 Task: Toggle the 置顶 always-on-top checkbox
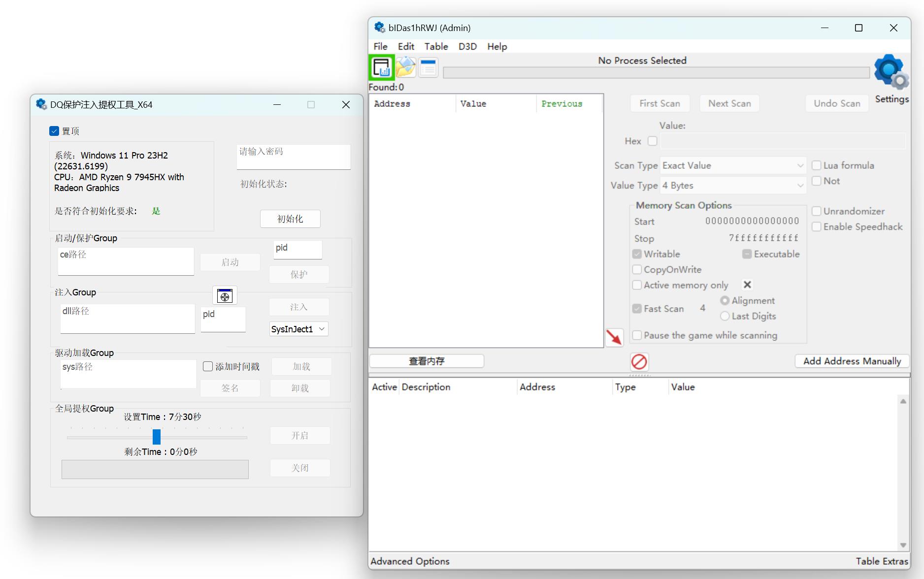pyautogui.click(x=54, y=131)
